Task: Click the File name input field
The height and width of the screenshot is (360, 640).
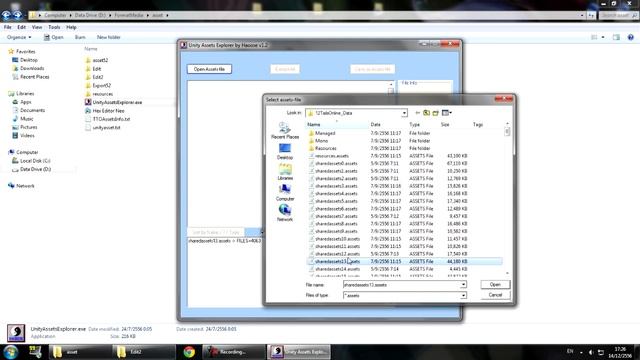Action: click(402, 284)
